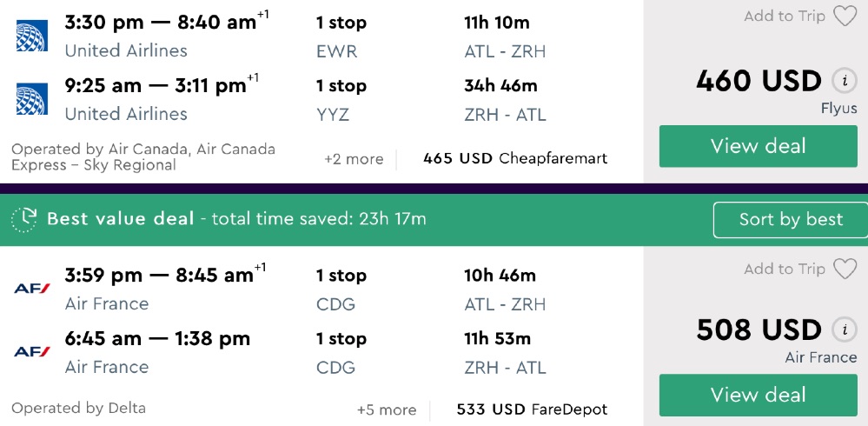Expand the +5 more providers list
Screen dimensions: 868x426
[386, 409]
